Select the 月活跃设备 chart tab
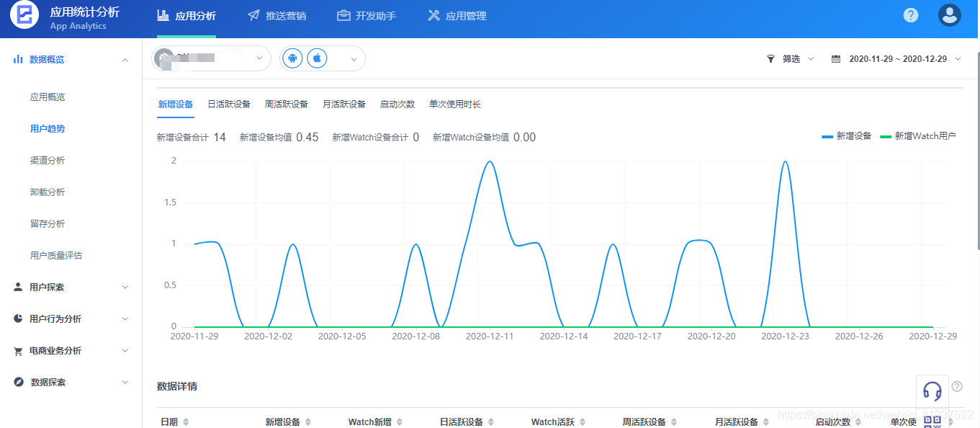This screenshot has height=428, width=980. tap(344, 104)
